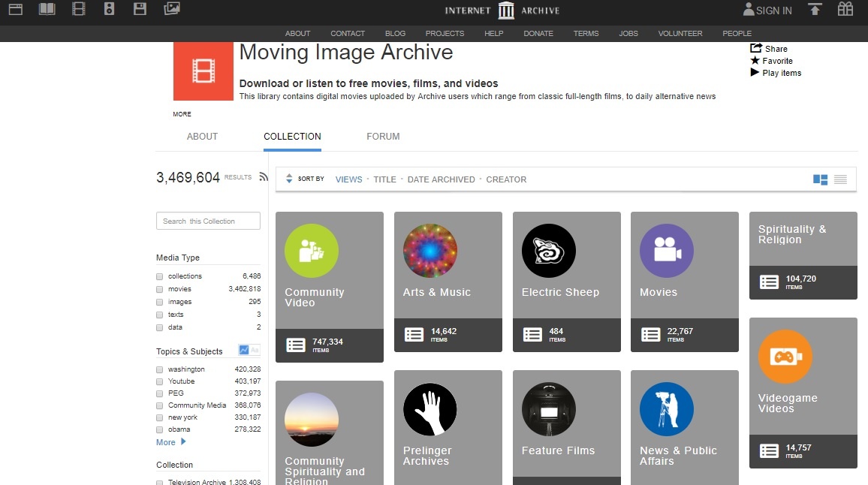Click the News & Public Affairs cameraman icon
This screenshot has height=485, width=868.
tap(667, 409)
